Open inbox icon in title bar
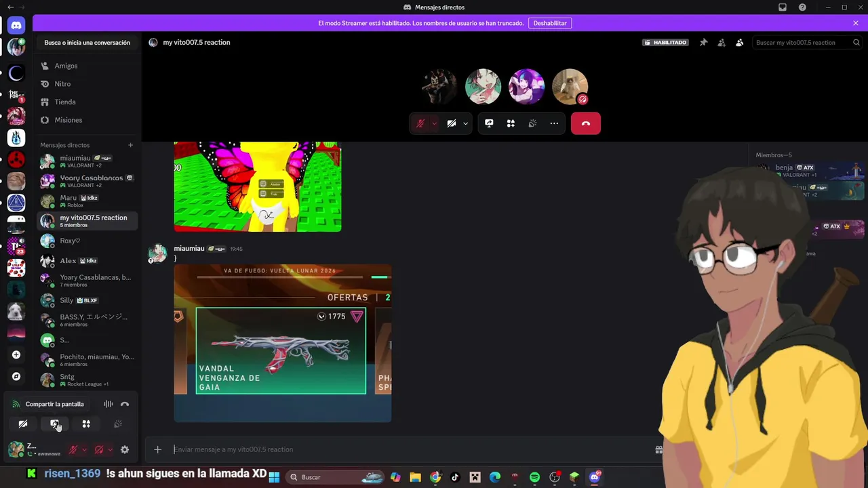This screenshot has height=488, width=868. (x=783, y=7)
